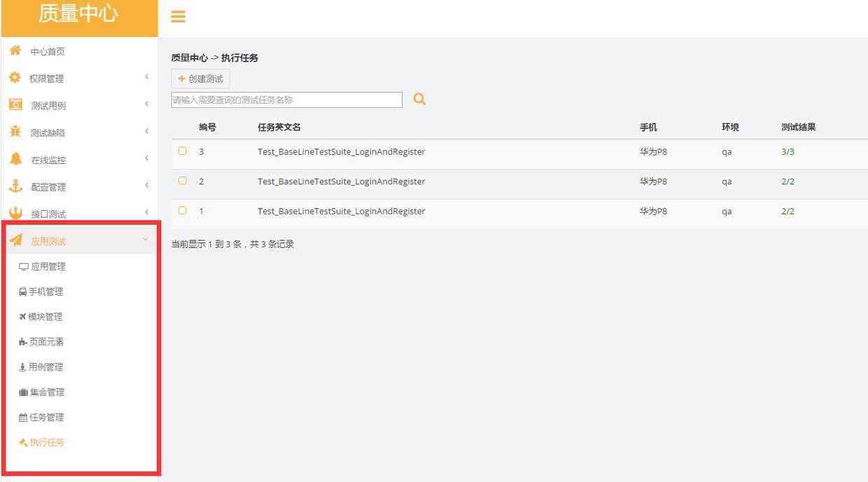
Task: Click the 创建测试 button
Action: click(200, 79)
